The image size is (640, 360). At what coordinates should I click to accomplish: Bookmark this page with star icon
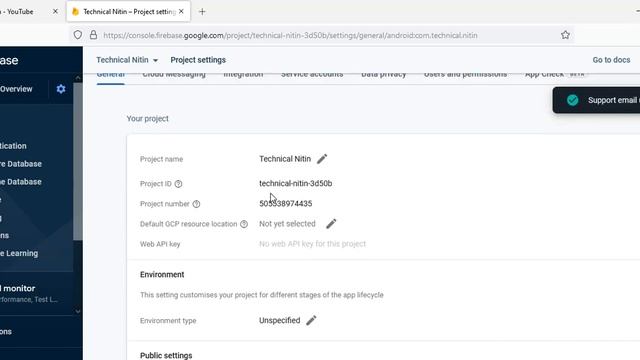tap(565, 35)
